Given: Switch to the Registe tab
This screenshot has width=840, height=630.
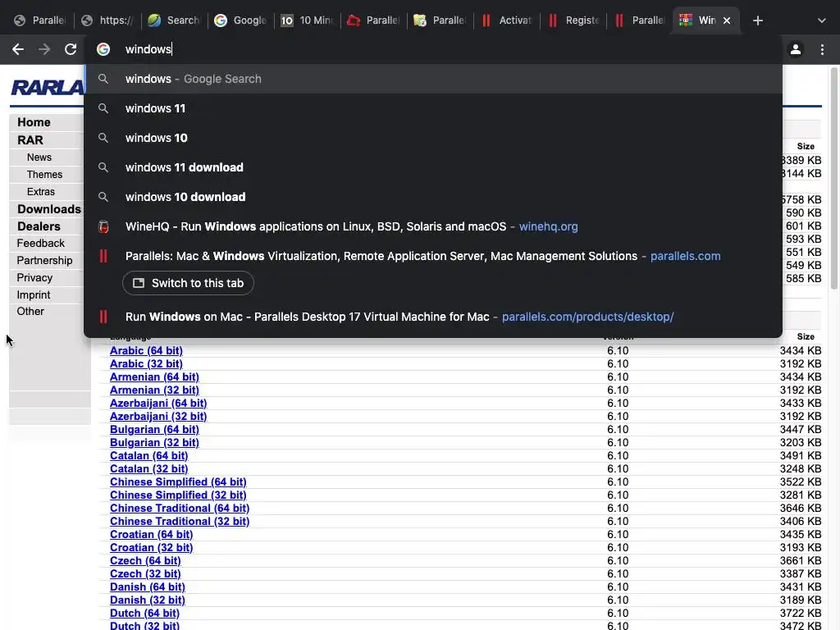Looking at the screenshot, I should [573, 21].
